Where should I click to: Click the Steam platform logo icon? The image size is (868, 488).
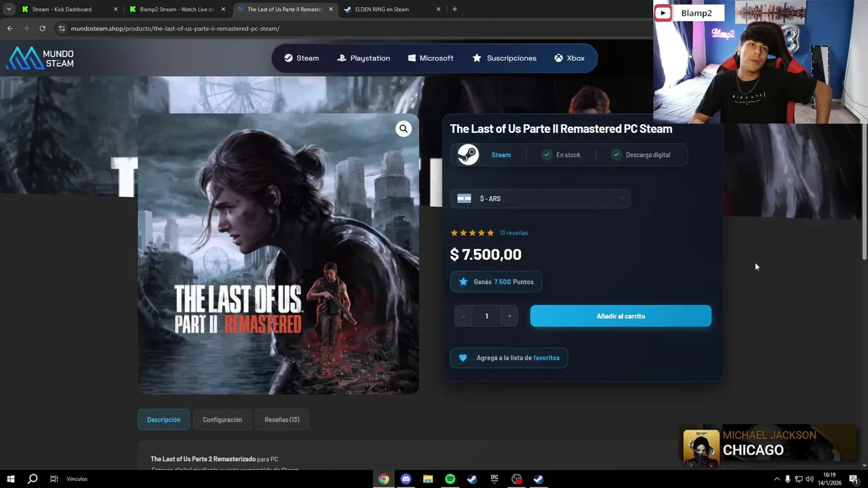coord(468,155)
